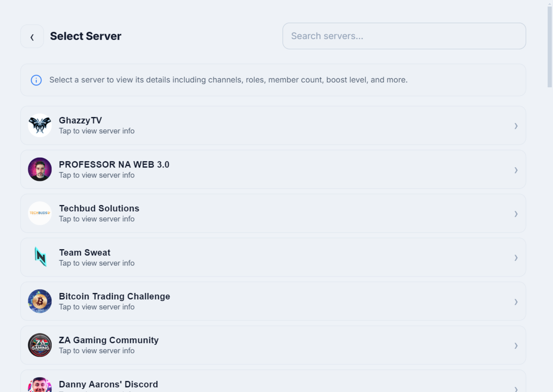Click the blue info icon in the banner
The height and width of the screenshot is (392, 553).
tap(36, 80)
